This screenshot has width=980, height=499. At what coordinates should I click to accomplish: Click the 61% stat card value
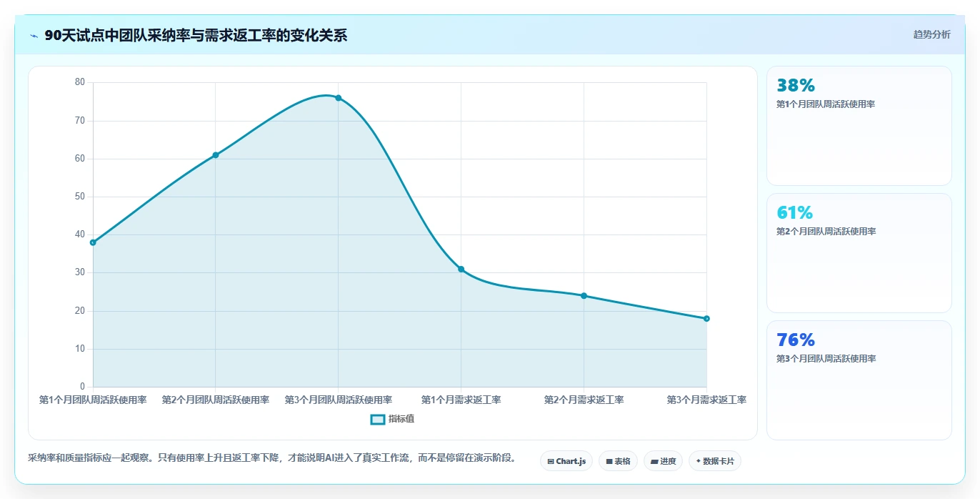794,213
